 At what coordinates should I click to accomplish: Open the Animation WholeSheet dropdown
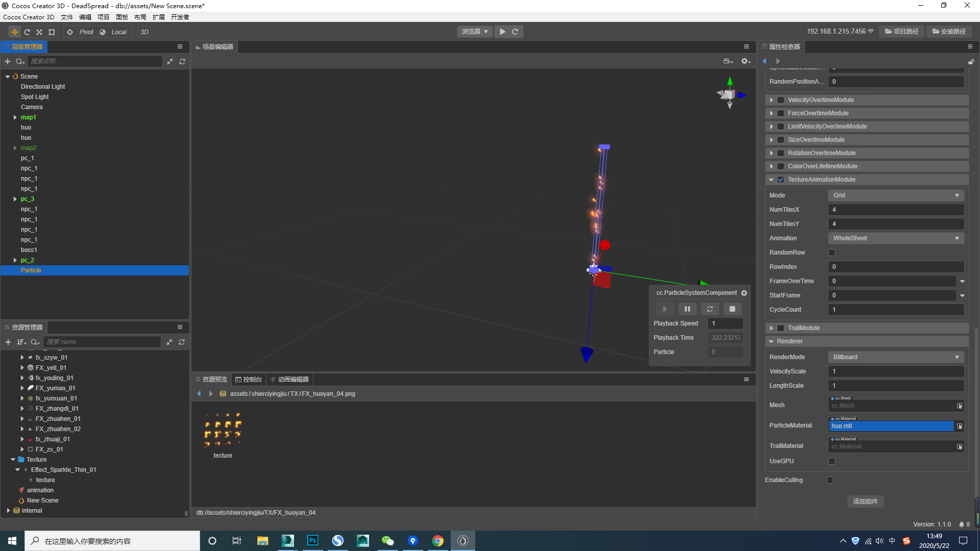coord(896,238)
